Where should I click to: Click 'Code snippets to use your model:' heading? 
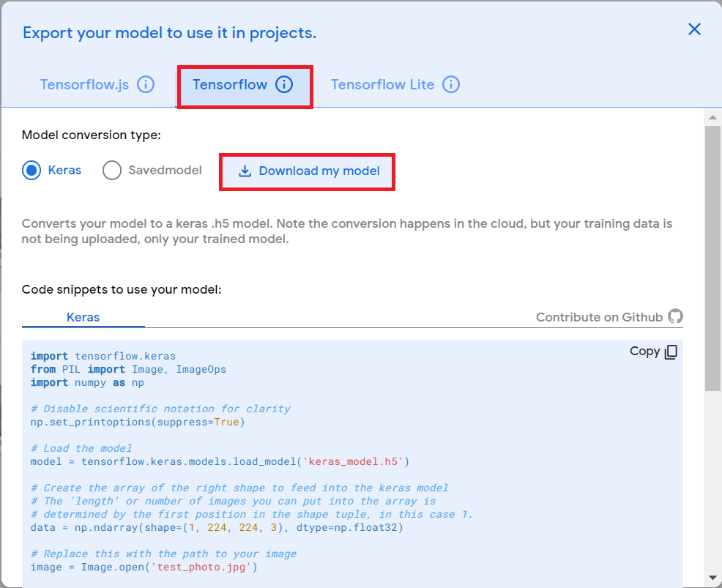tap(122, 290)
